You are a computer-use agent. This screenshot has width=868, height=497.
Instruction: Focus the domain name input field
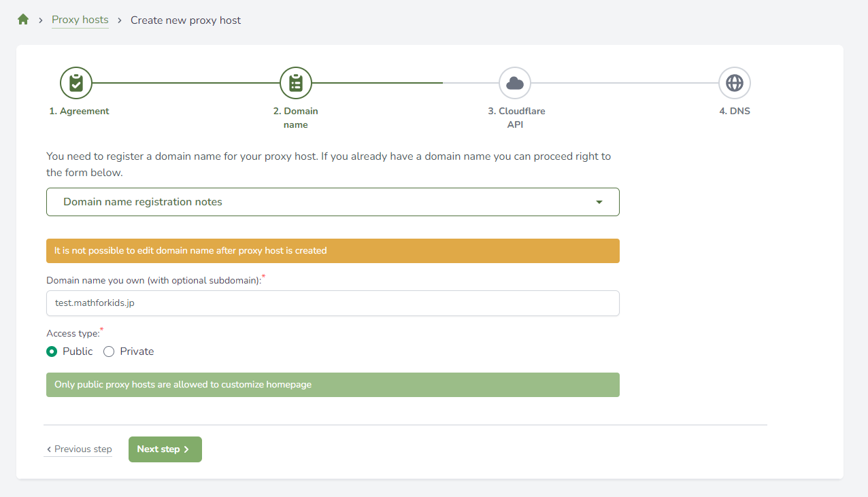click(333, 303)
